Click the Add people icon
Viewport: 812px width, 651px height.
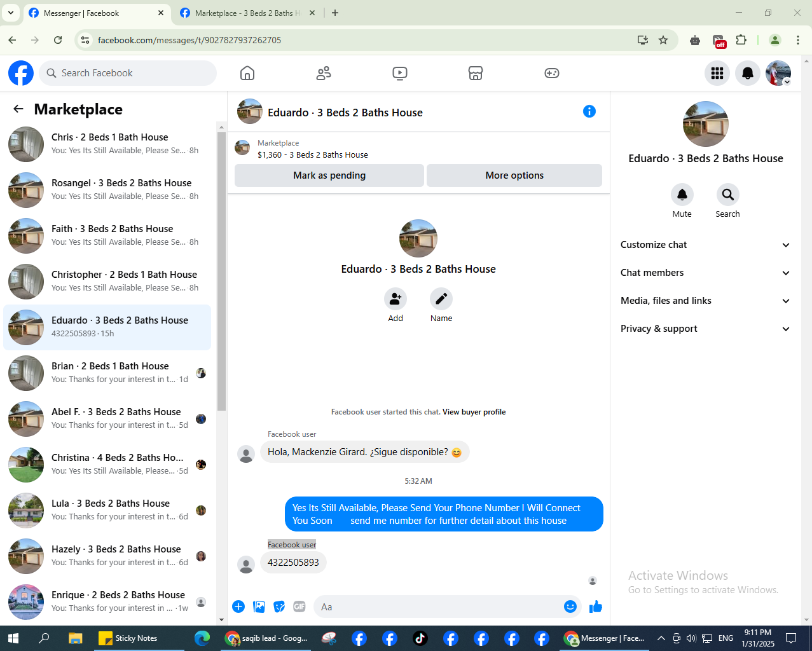(396, 299)
